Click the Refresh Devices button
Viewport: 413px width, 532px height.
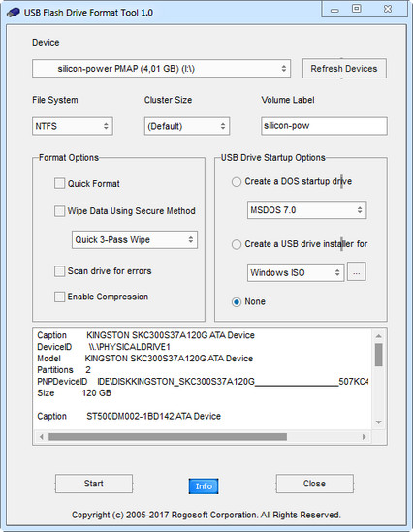pyautogui.click(x=344, y=69)
